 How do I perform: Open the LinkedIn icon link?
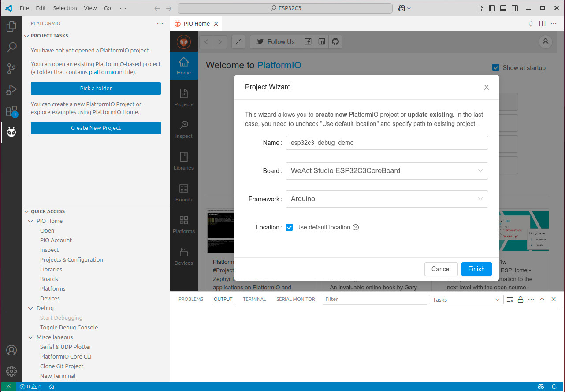(x=322, y=42)
